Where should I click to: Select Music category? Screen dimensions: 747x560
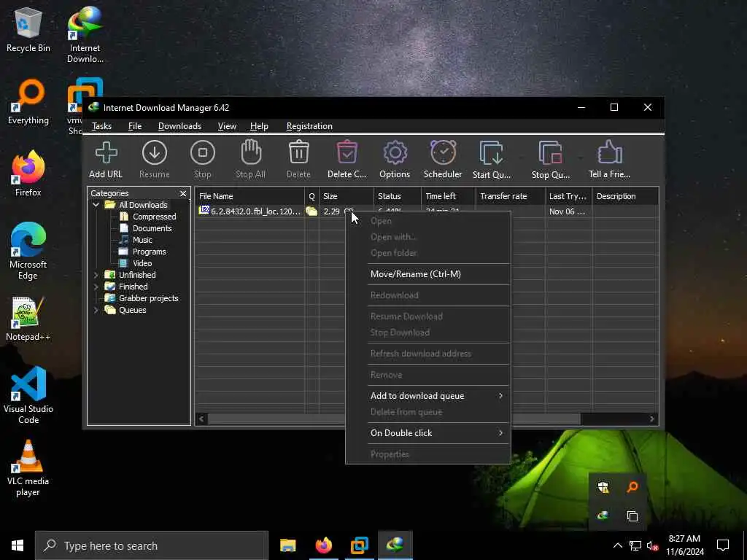coord(142,240)
